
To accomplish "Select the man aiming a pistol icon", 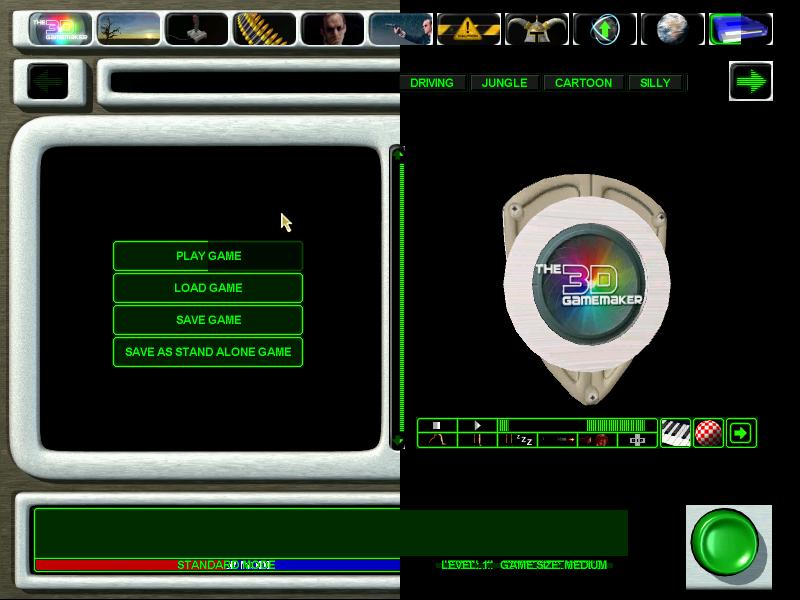I will [x=401, y=29].
